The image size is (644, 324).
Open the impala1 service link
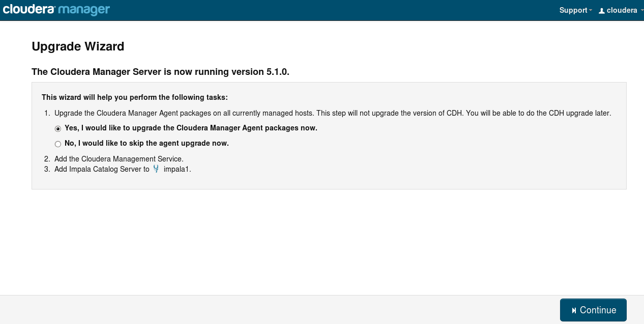point(177,169)
